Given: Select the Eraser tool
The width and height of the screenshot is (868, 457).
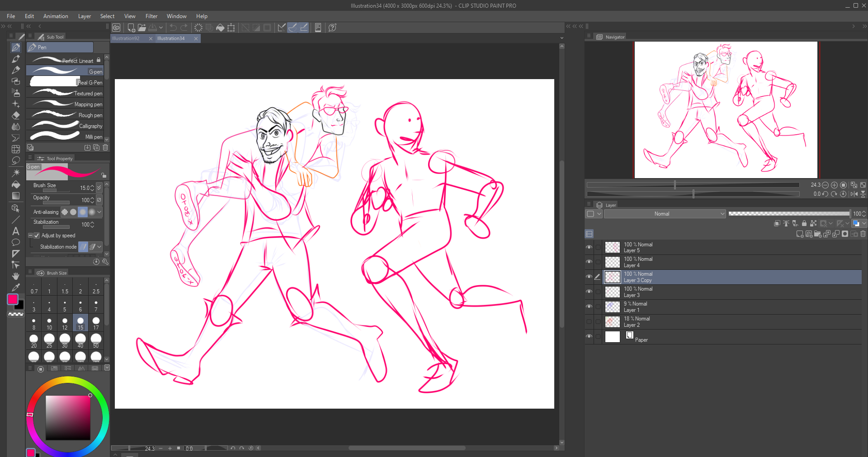Looking at the screenshot, I should point(16,115).
